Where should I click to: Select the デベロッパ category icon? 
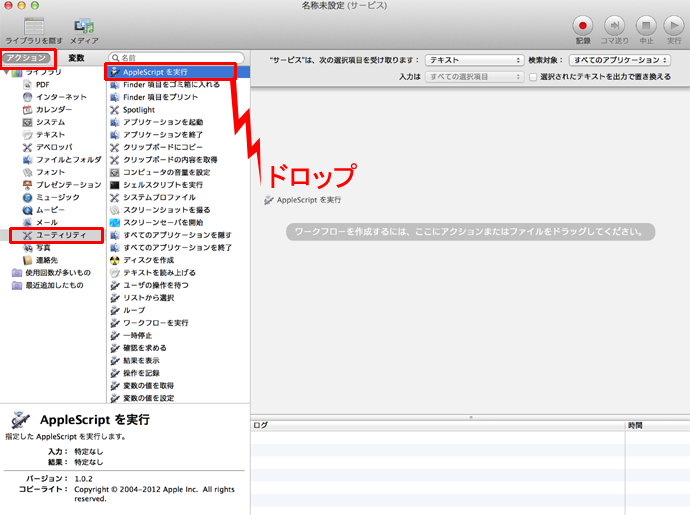[27, 147]
